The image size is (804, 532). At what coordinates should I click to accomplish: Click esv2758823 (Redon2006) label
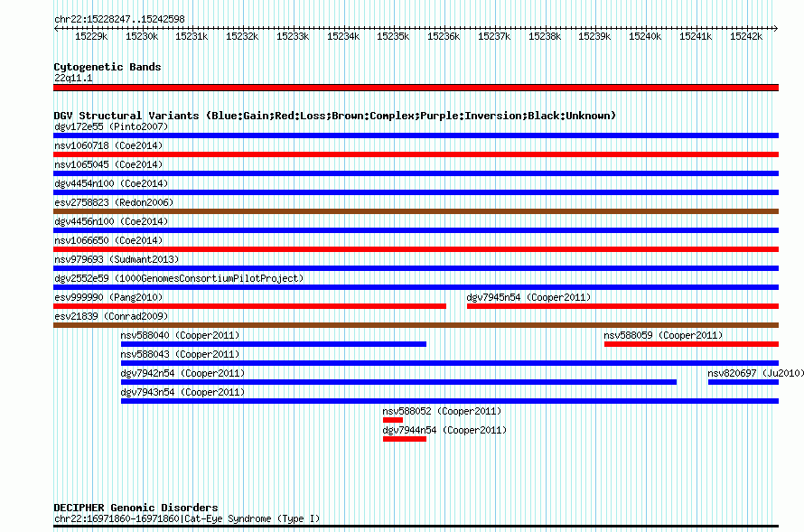tap(114, 202)
